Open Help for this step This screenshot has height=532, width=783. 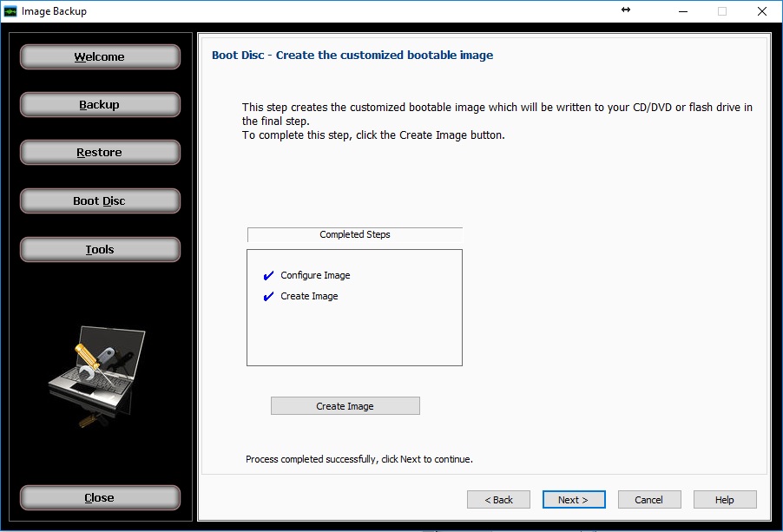[725, 500]
